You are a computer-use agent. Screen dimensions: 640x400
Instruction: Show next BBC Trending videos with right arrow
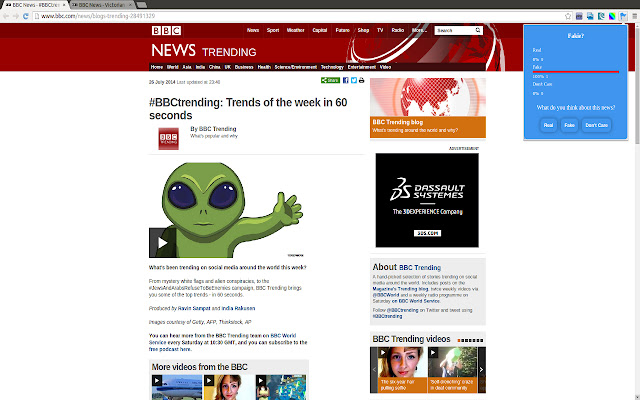click(x=482, y=370)
